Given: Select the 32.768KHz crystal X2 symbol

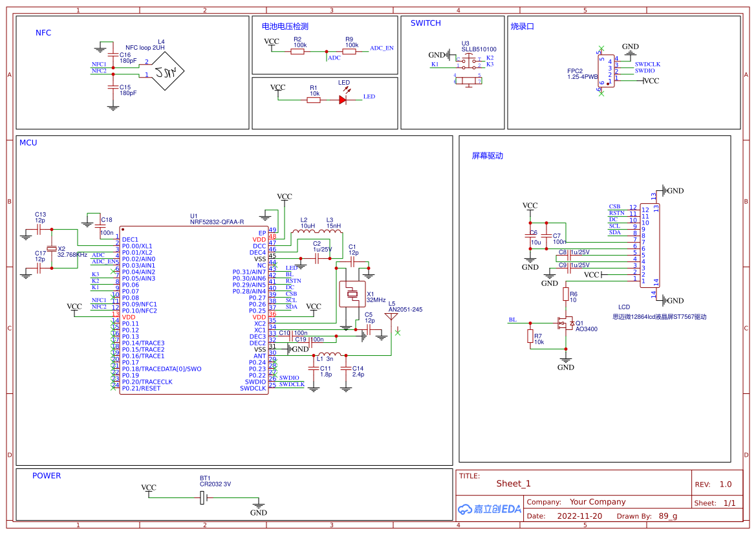Looking at the screenshot, I should (x=52, y=248).
